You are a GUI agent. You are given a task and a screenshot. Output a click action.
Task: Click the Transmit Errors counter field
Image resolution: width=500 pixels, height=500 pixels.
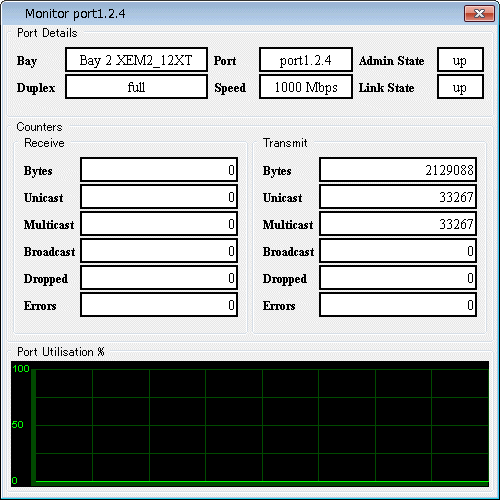point(398,305)
